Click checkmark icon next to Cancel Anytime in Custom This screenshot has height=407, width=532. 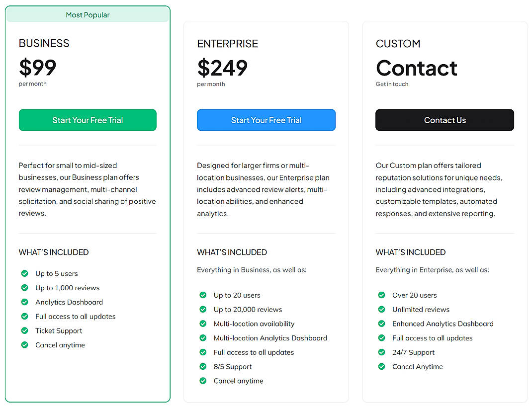(x=381, y=367)
